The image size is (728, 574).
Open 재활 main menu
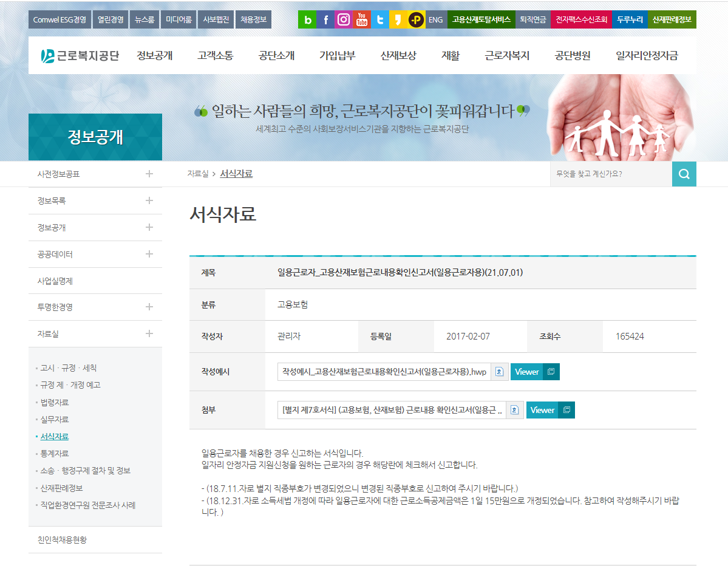[x=451, y=56]
